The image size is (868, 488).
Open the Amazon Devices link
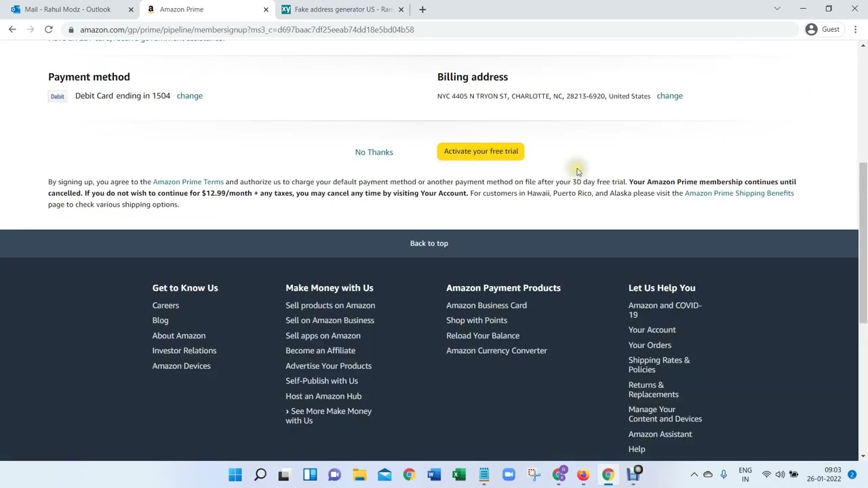coord(181,366)
